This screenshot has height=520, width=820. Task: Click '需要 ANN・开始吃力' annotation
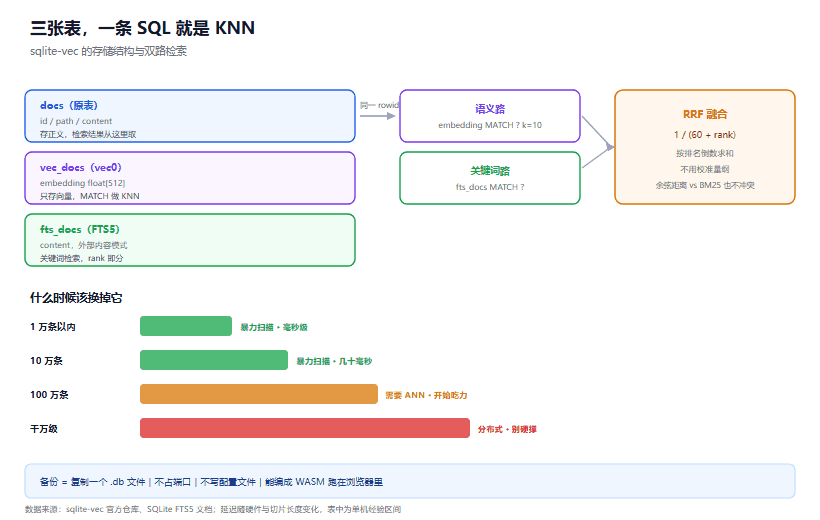(x=426, y=395)
